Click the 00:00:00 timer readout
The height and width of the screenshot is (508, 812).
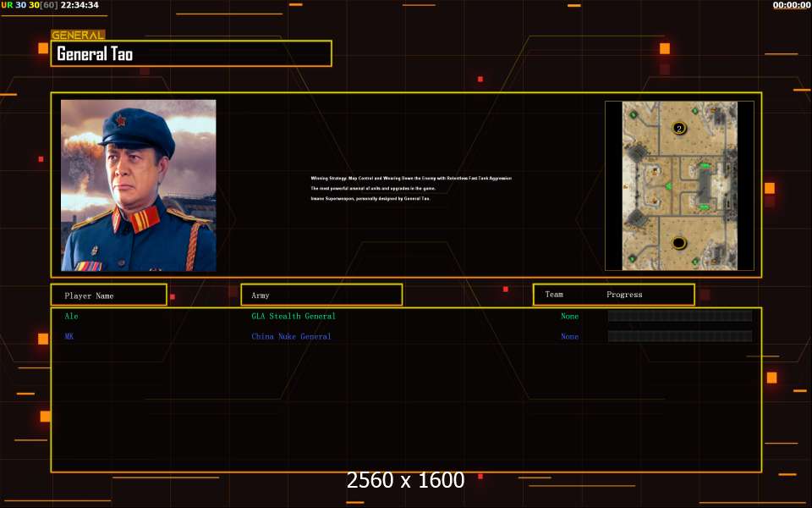(792, 5)
